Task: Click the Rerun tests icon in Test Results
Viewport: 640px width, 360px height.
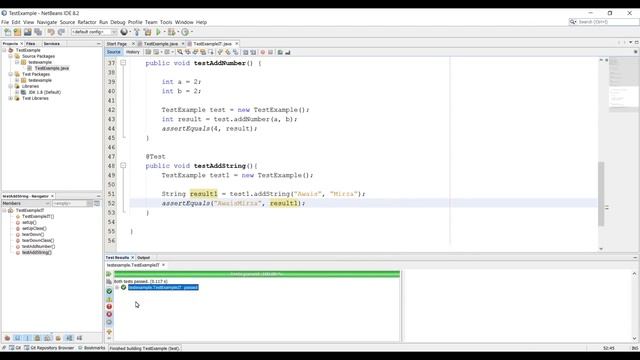Action: [109, 274]
